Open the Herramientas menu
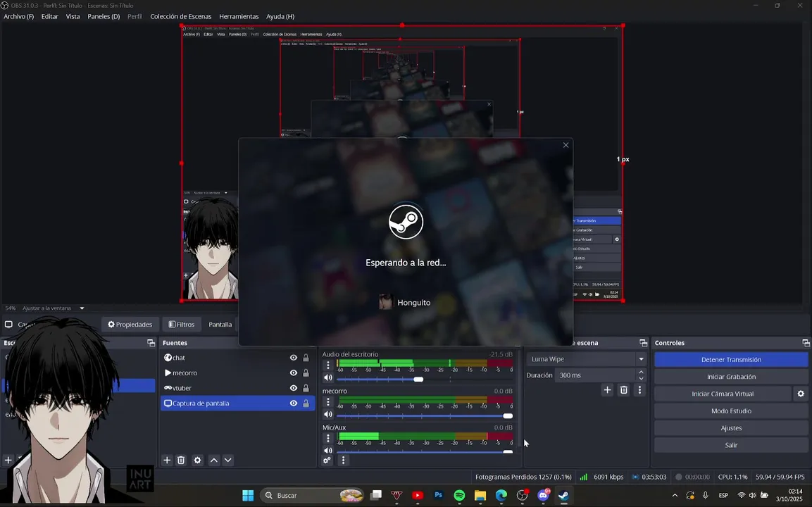Viewport: 812px width, 507px height. click(x=239, y=17)
